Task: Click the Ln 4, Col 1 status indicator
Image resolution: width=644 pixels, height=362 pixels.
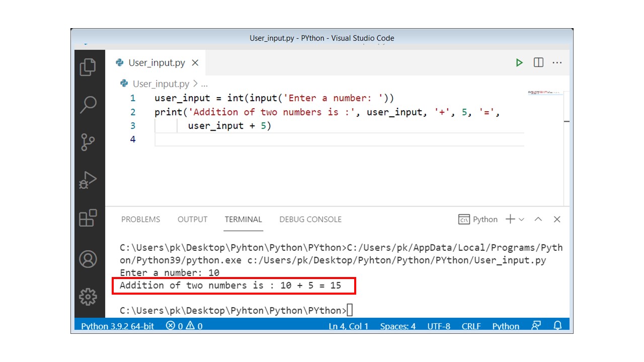Action: [349, 326]
